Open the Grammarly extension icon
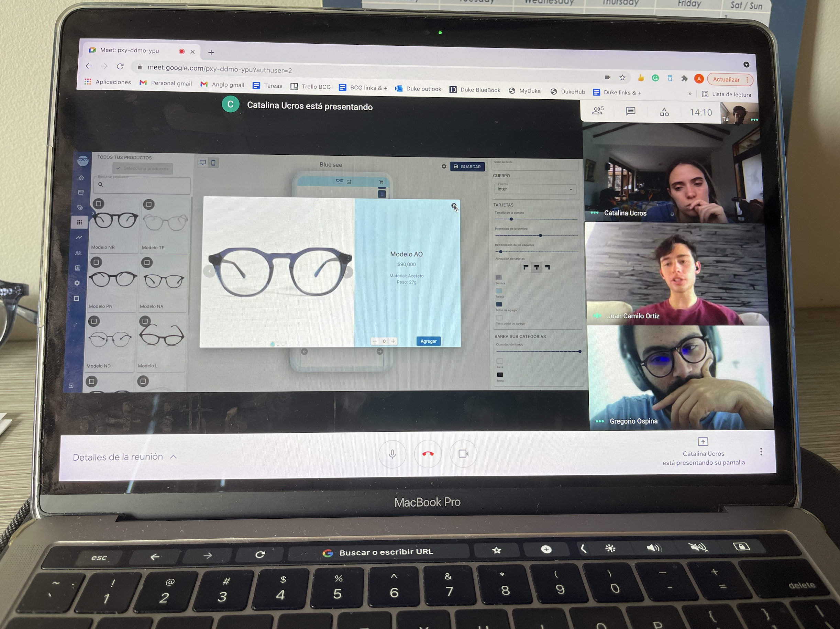 click(x=655, y=78)
